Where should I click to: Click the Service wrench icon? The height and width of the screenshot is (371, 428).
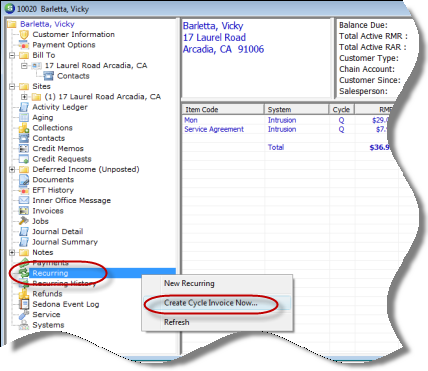tap(24, 314)
